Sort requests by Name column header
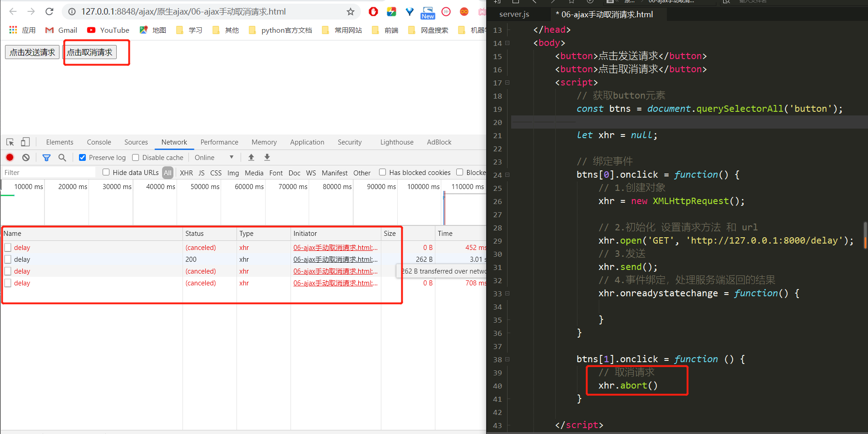 tap(92, 233)
